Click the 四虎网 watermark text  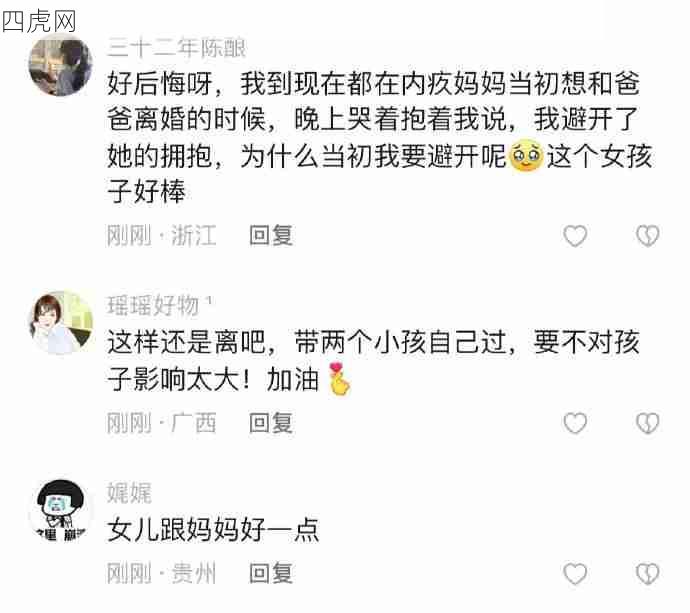tap(39, 21)
